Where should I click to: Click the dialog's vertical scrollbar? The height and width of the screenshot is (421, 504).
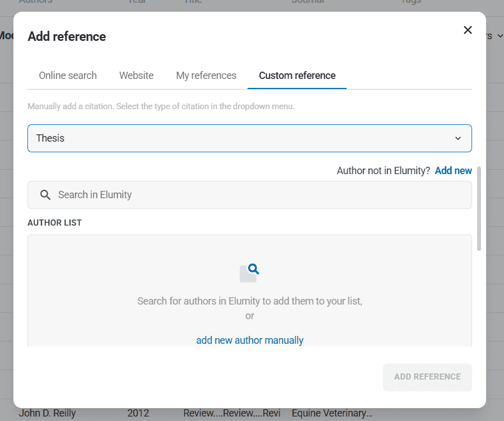[479, 208]
